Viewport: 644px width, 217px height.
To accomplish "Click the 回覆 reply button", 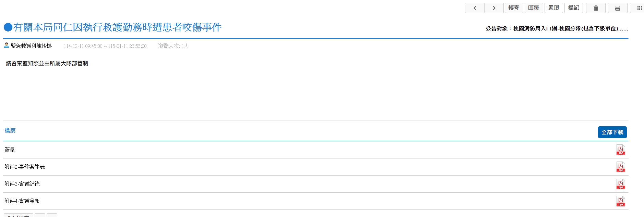I will (x=534, y=8).
